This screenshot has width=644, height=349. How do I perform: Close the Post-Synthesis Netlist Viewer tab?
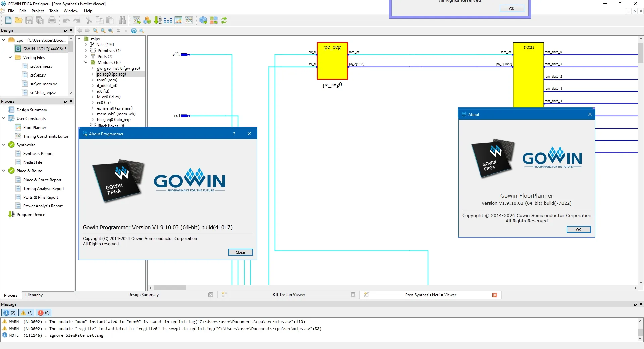click(x=495, y=295)
